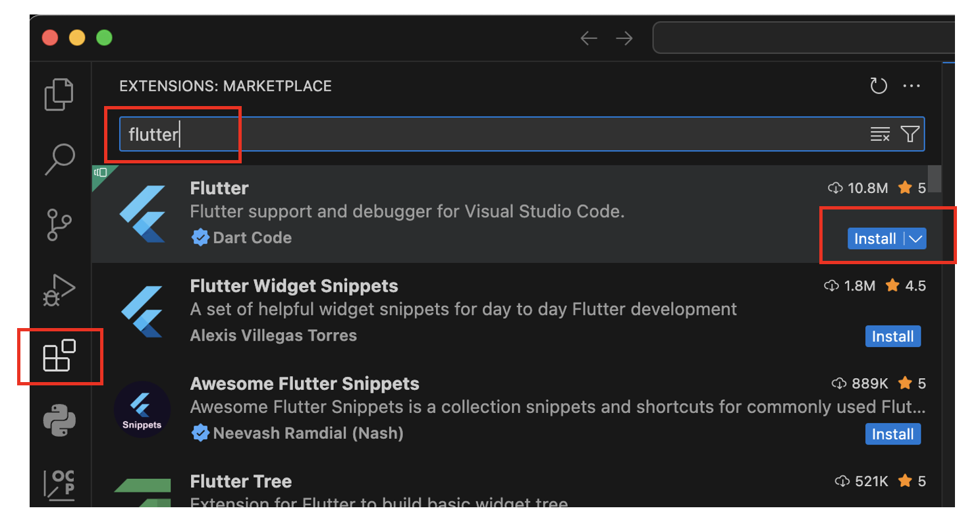Open the Python view in activity bar
980x527 pixels.
tap(59, 420)
